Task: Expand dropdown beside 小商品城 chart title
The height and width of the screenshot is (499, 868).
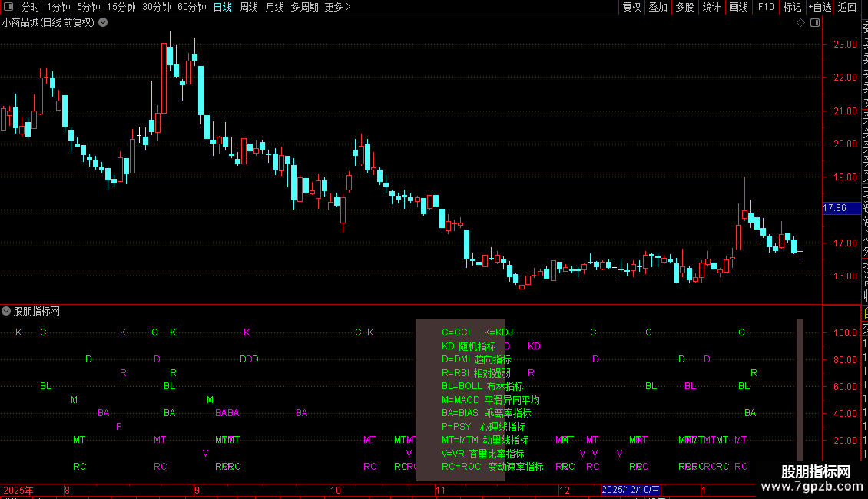Action: tap(103, 23)
